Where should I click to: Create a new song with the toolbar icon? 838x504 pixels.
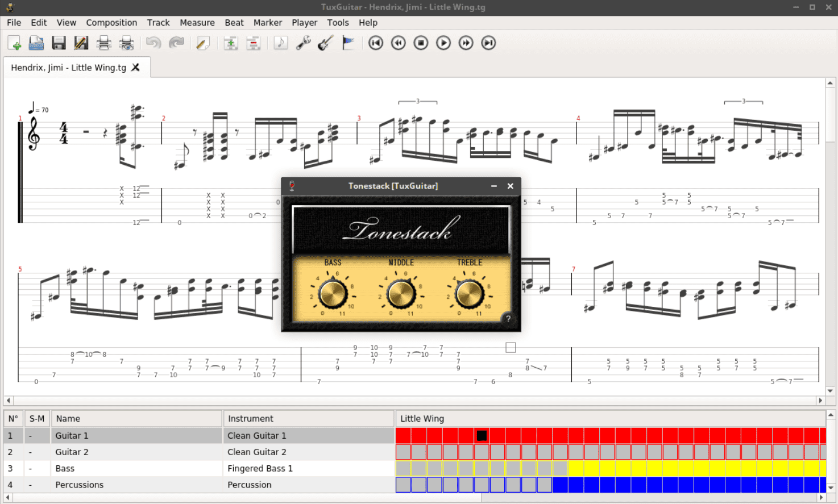pos(14,43)
